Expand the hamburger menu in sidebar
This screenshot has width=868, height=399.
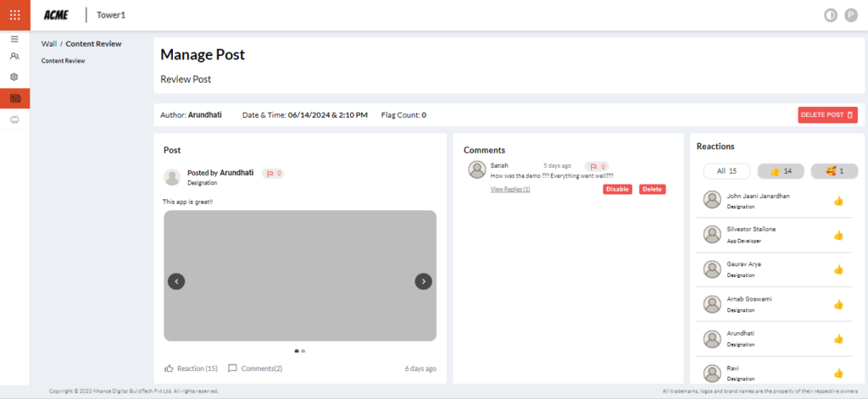click(x=14, y=39)
